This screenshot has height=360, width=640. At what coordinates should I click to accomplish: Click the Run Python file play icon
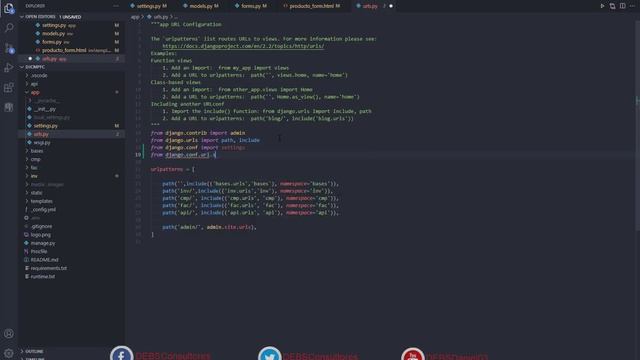[602, 6]
